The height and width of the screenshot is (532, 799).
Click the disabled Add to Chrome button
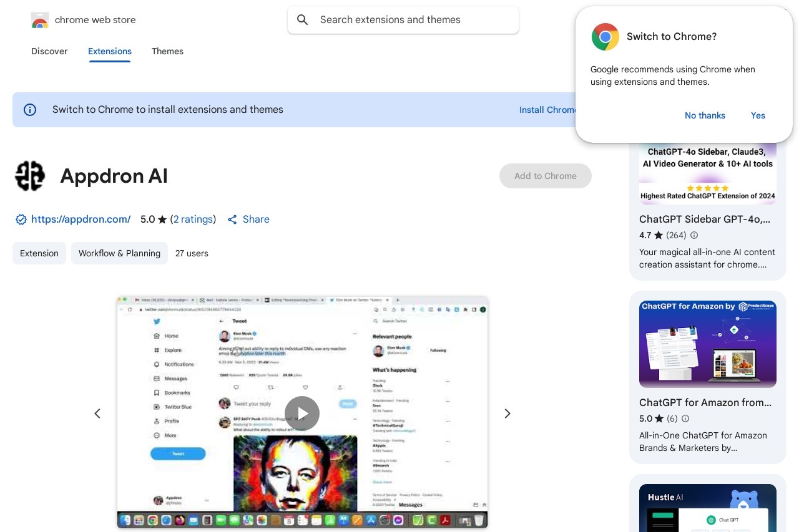coord(546,176)
